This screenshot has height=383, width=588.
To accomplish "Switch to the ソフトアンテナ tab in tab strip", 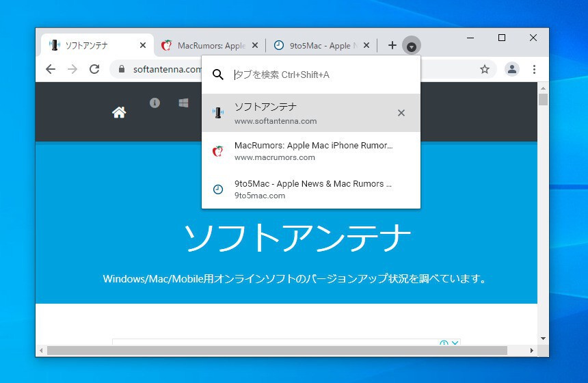I will point(98,45).
